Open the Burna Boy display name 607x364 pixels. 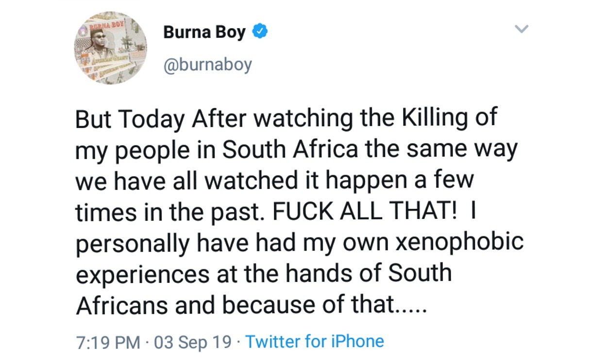[204, 33]
